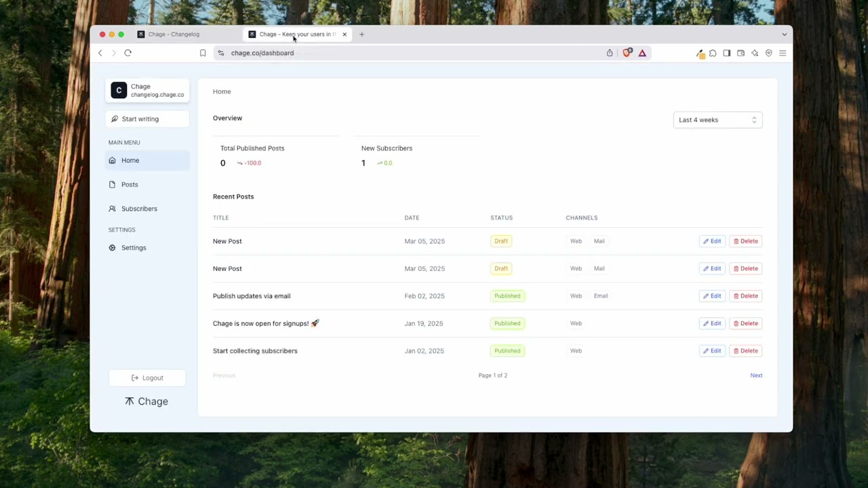Click the Start writing button
The width and height of the screenshot is (868, 488).
[x=147, y=119]
